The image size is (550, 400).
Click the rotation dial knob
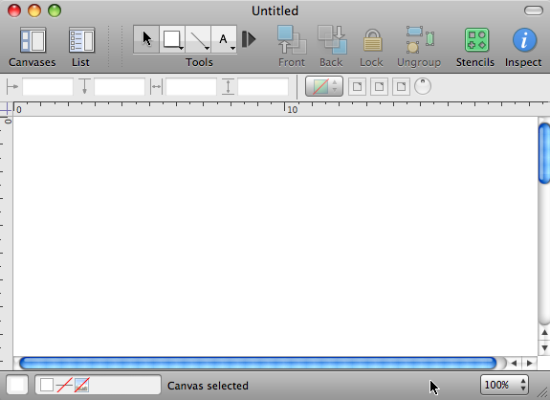[x=423, y=86]
